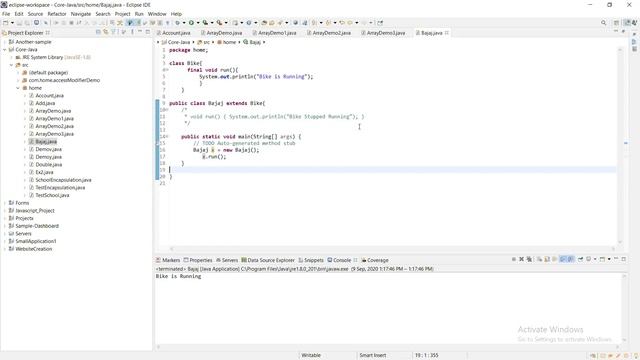The height and width of the screenshot is (360, 640).
Task: Open the Coverage view tab
Action: 375,260
